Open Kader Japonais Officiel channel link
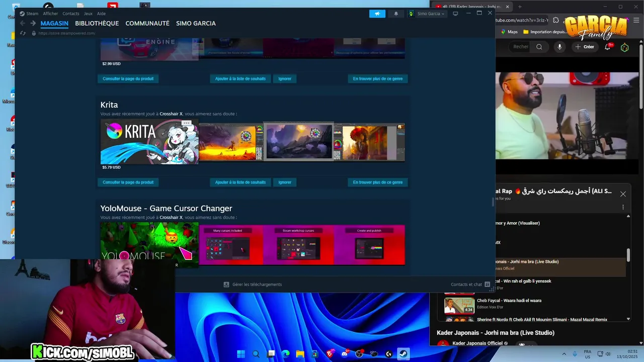This screenshot has height=362, width=644. click(477, 343)
